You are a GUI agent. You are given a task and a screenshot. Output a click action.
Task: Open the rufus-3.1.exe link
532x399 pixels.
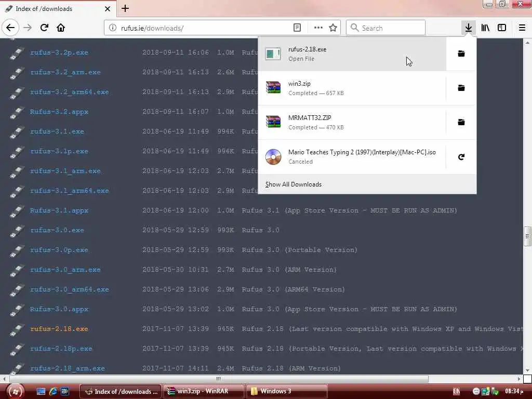(x=57, y=131)
